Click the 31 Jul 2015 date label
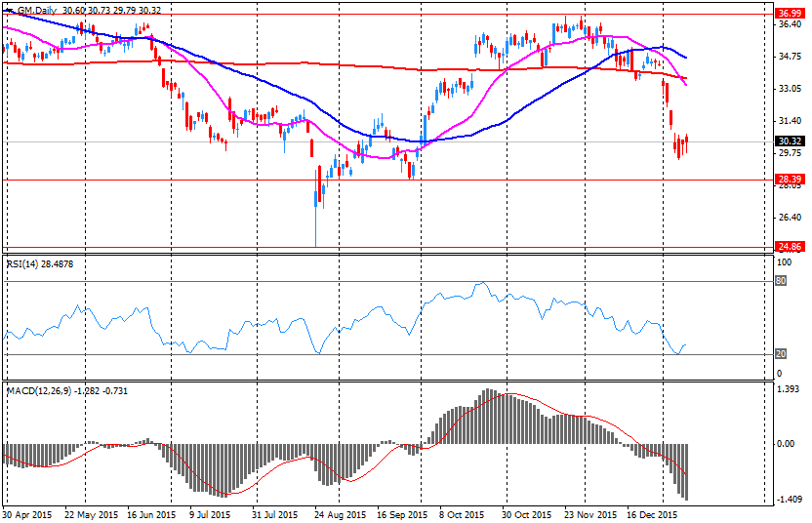Screen dimensions: 812x523 pos(275,515)
